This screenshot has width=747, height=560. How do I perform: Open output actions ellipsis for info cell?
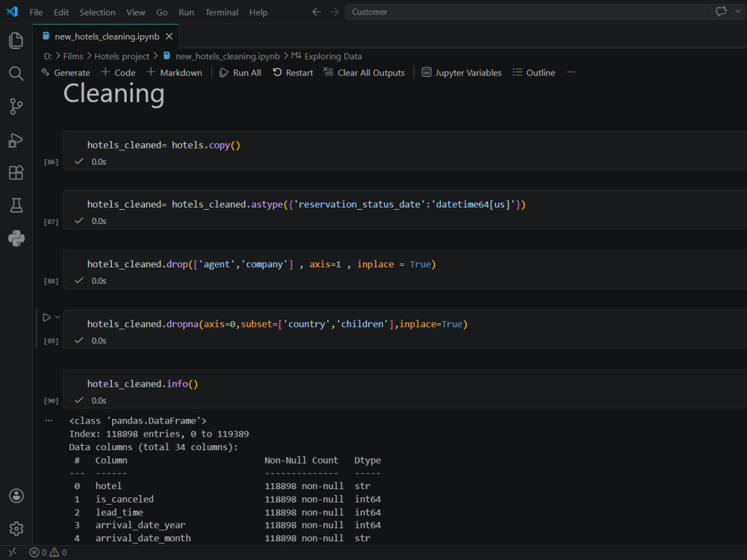(49, 420)
